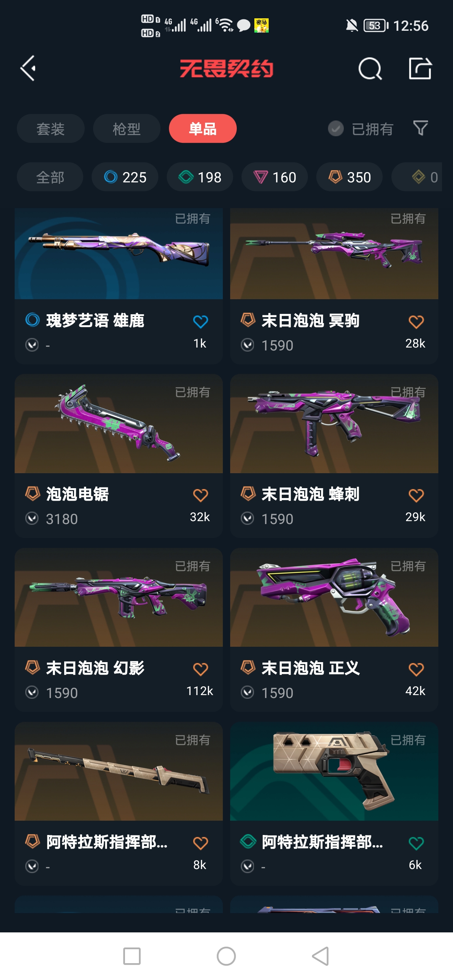This screenshot has width=453, height=980.
Task: Open the filter funnel icon
Action: point(420,128)
